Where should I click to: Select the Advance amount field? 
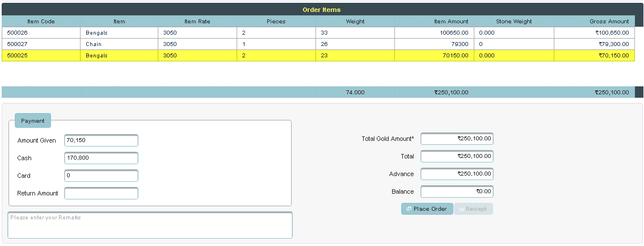pyautogui.click(x=457, y=174)
